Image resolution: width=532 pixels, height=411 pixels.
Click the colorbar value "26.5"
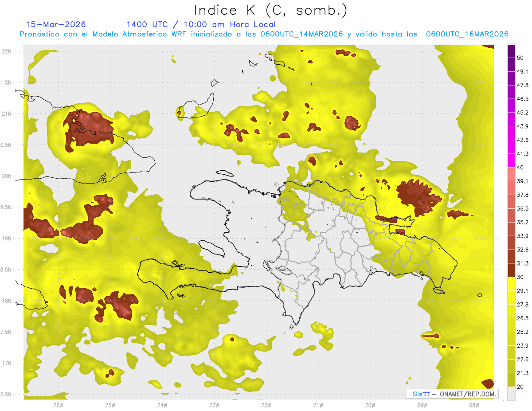523,318
